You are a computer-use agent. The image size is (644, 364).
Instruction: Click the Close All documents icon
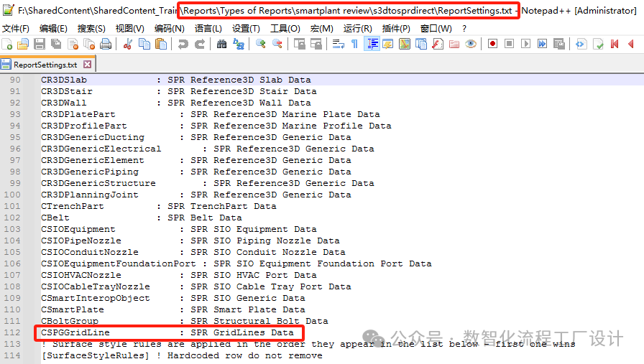(x=89, y=44)
